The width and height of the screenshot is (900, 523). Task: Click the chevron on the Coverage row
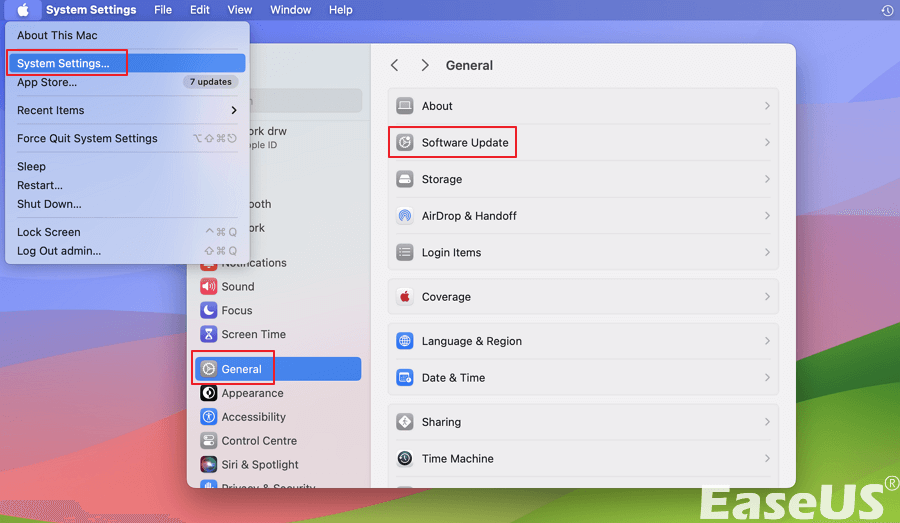(x=767, y=297)
